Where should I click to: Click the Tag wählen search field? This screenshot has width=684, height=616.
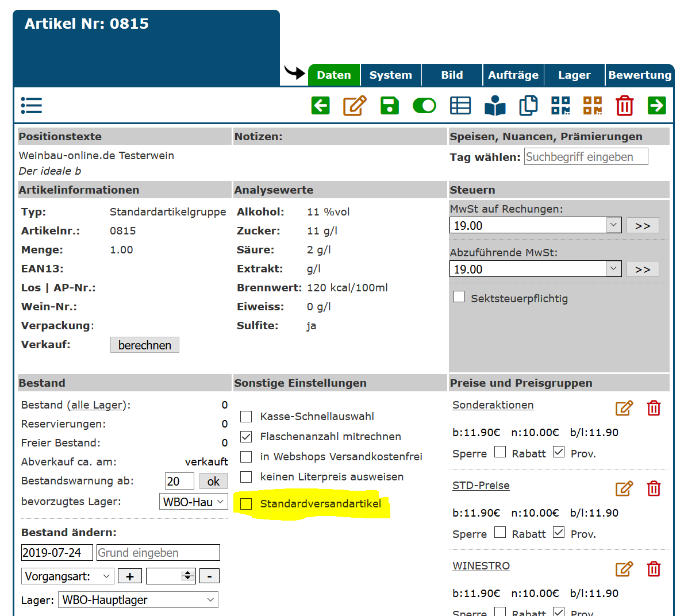coord(586,157)
